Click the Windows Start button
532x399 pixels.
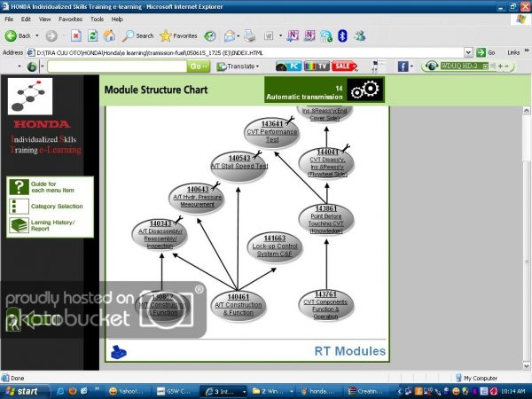24,391
